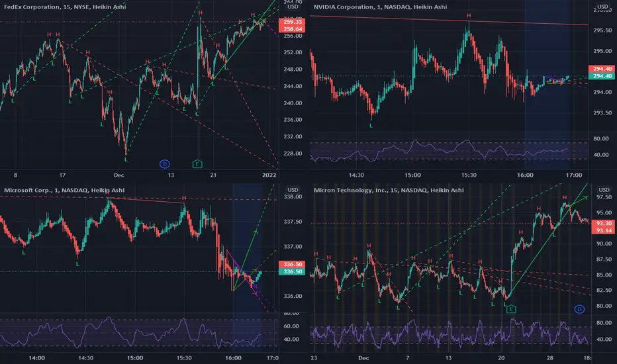Image resolution: width=617 pixels, height=364 pixels.
Task: Click the 60.00 RSI level on Microsoft chart
Action: (x=291, y=326)
